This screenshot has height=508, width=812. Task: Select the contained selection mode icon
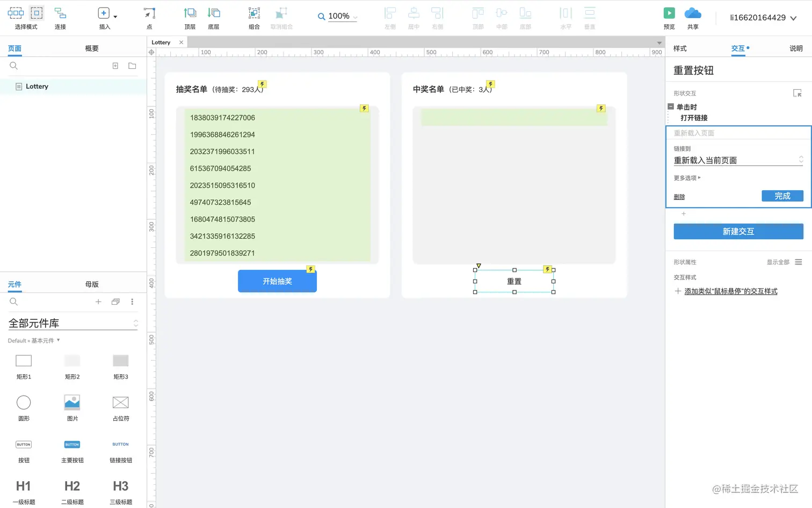point(37,13)
